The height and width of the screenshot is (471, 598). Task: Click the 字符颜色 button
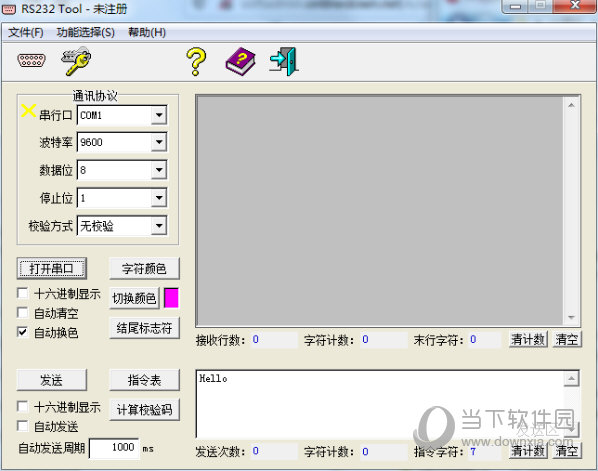click(x=144, y=268)
